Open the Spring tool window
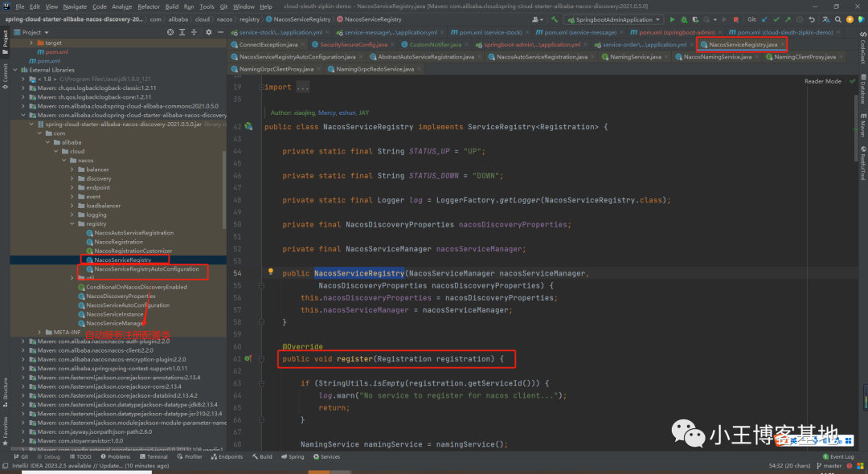This screenshot has width=868, height=474. tap(293, 457)
